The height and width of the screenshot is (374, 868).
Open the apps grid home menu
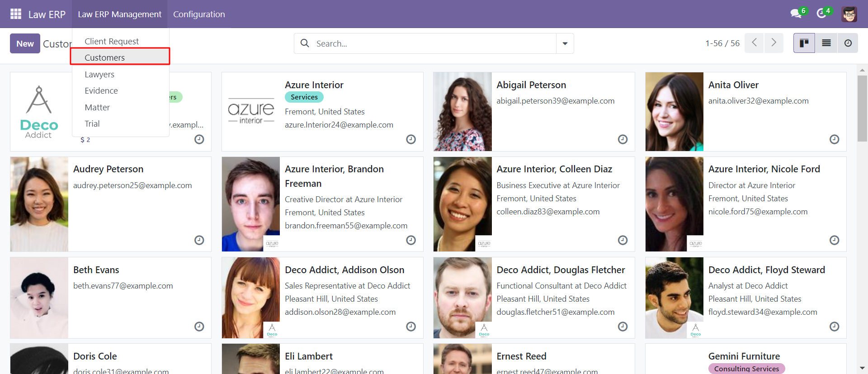coord(16,14)
